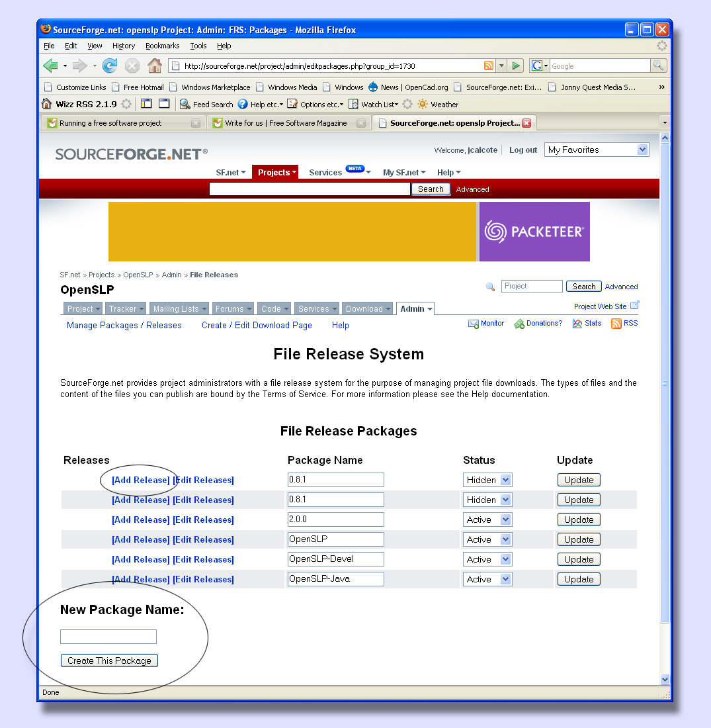Open Status dropdown for OpenSLP-Devel package
711x728 pixels.
487,559
